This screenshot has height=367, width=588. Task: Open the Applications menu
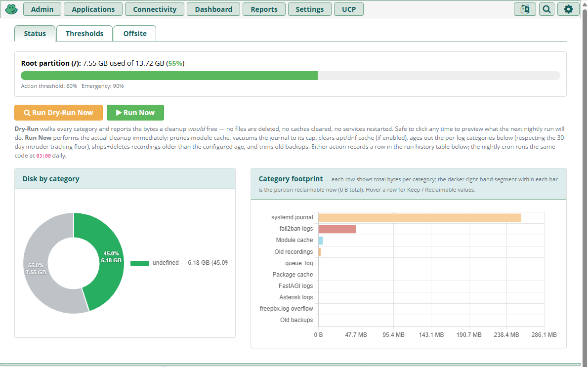pyautogui.click(x=93, y=9)
